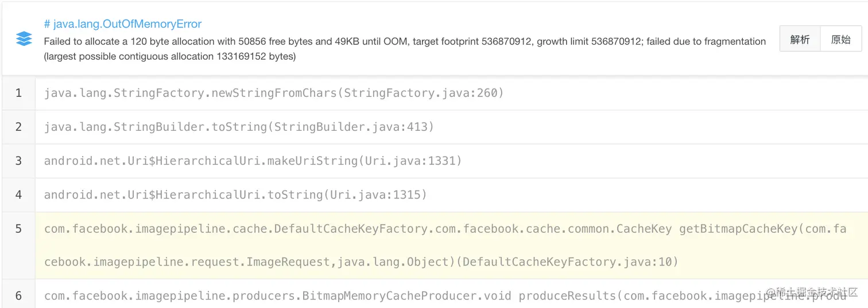Click the blue stacked layers icon
The image size is (868, 308).
pos(24,39)
